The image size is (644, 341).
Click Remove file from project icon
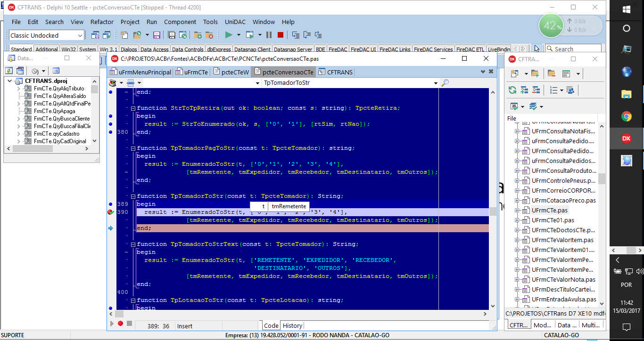point(209,35)
